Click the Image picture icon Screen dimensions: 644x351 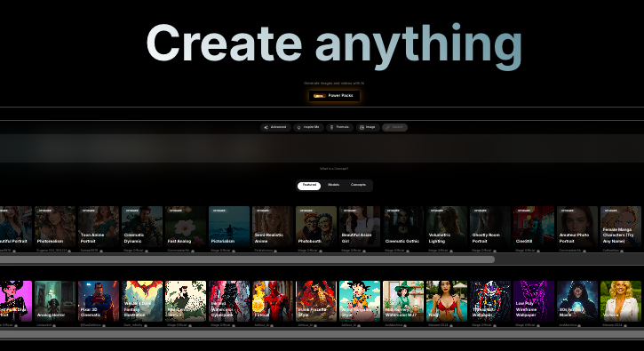pyautogui.click(x=362, y=127)
